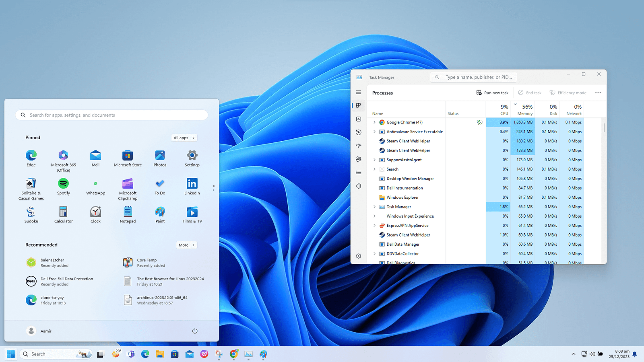Open Aamir user account menu
Viewport: 644px width, 362px height.
39,331
